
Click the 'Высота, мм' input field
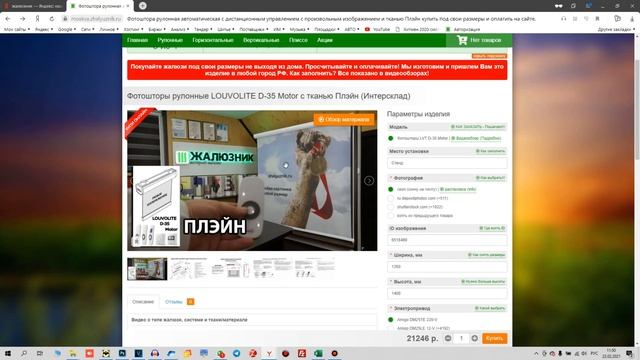(x=447, y=293)
